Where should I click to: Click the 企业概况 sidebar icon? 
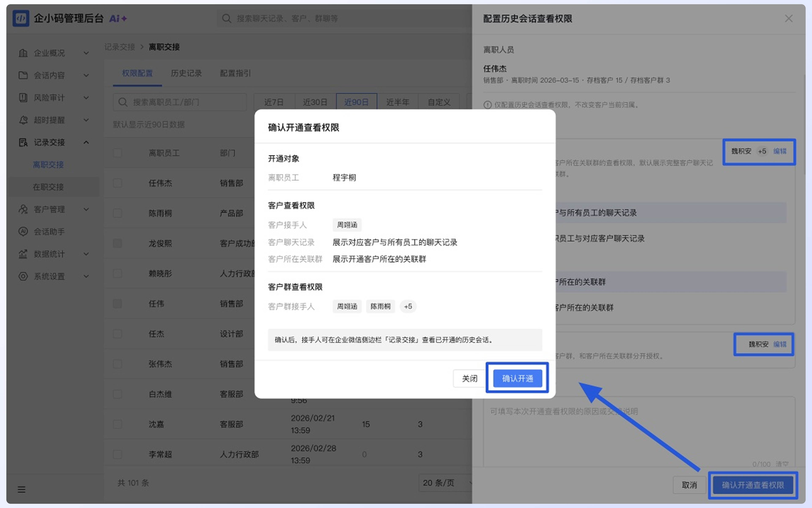[x=23, y=53]
